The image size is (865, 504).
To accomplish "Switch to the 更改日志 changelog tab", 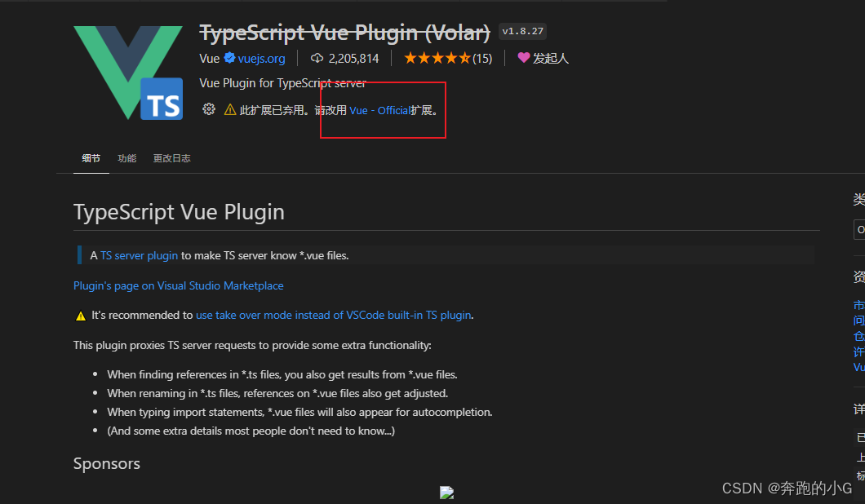I will (171, 158).
